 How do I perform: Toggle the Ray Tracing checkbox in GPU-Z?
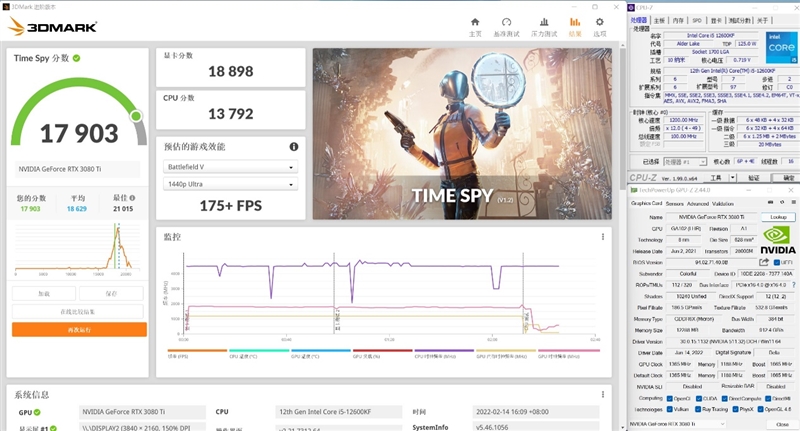(x=698, y=409)
